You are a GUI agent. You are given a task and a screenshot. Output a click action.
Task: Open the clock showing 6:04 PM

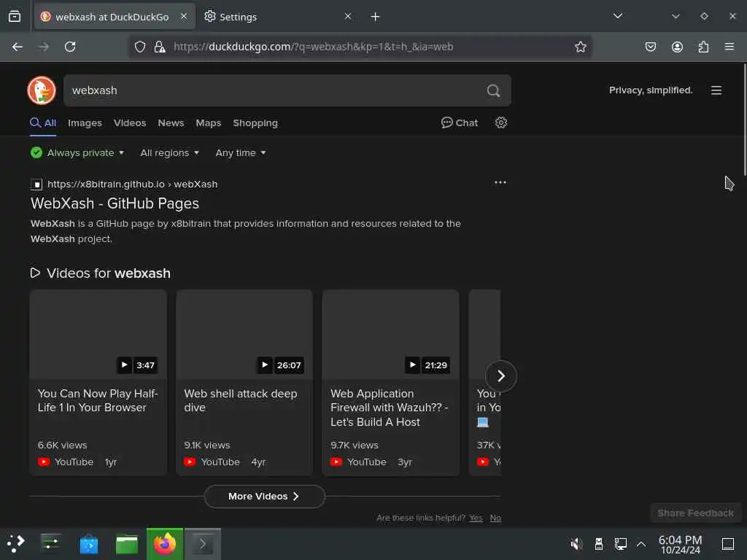pyautogui.click(x=680, y=544)
